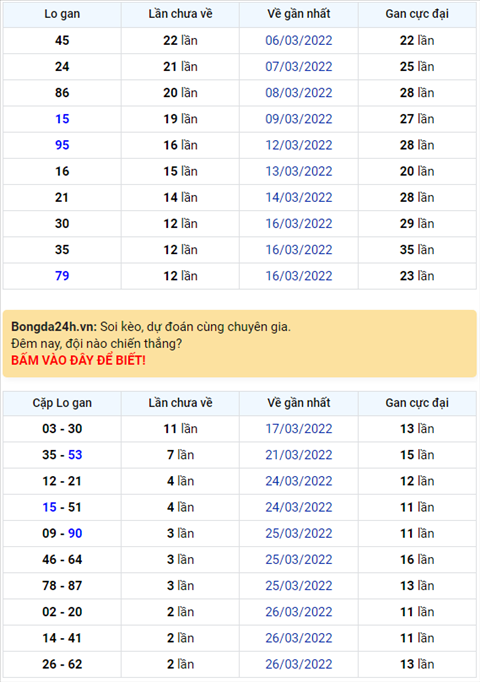480x682 pixels.
Task: Open the date 09/03/2022
Action: (x=299, y=119)
